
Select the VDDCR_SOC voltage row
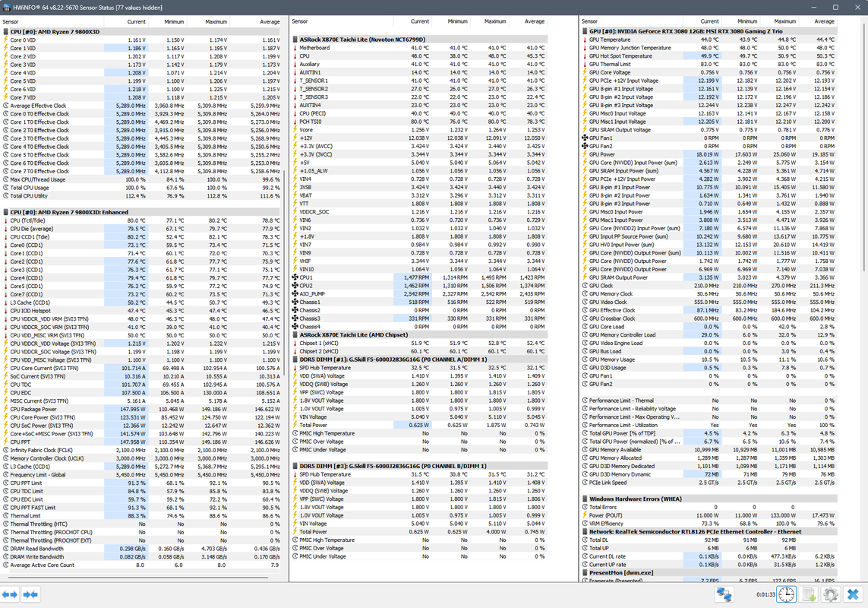(419, 212)
